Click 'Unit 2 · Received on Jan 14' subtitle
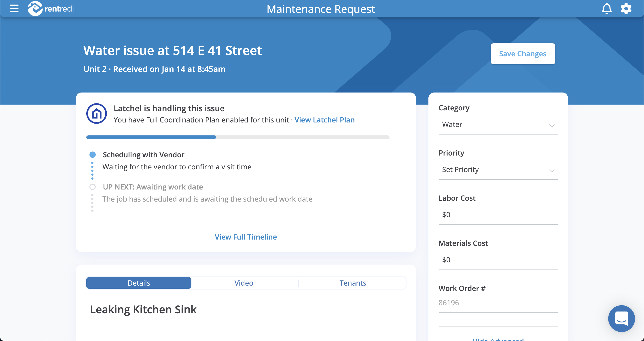This screenshot has width=644, height=341. pos(154,69)
